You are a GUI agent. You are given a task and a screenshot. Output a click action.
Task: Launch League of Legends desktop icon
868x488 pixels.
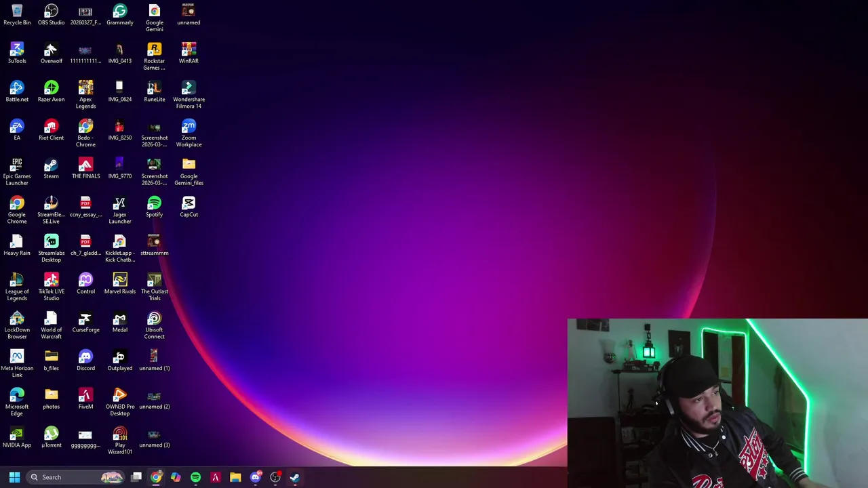tap(17, 287)
